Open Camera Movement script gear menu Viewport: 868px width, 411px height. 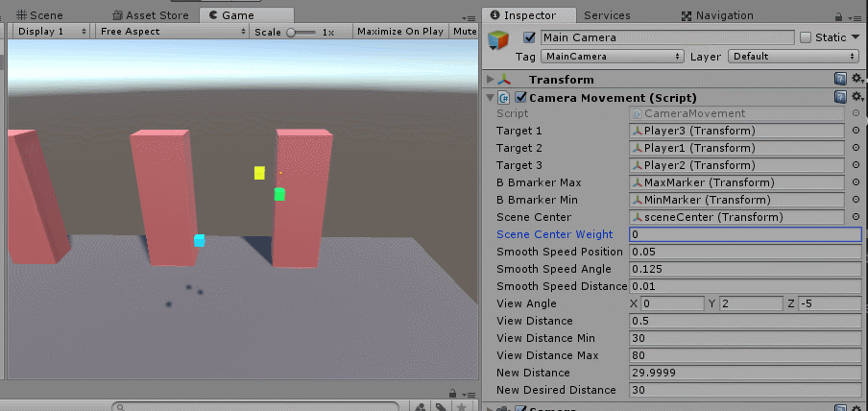pos(857,97)
